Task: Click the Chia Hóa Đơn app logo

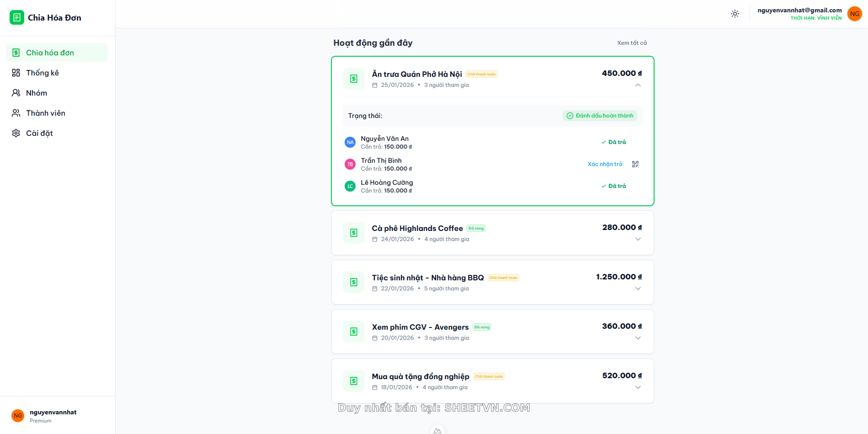Action: click(x=17, y=17)
